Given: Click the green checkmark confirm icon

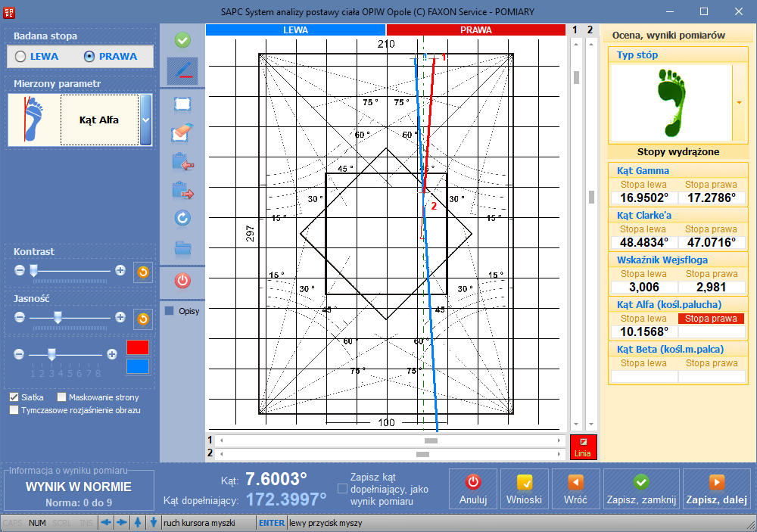Looking at the screenshot, I should click(182, 40).
